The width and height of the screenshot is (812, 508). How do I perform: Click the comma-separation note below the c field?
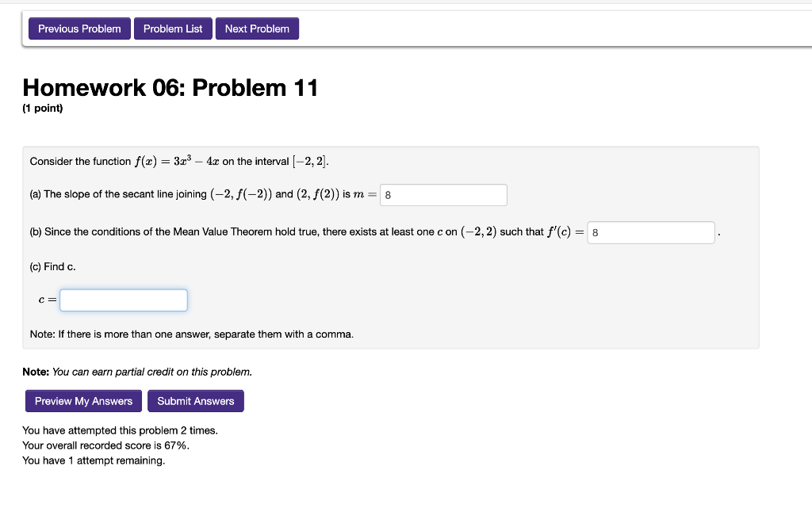[190, 334]
